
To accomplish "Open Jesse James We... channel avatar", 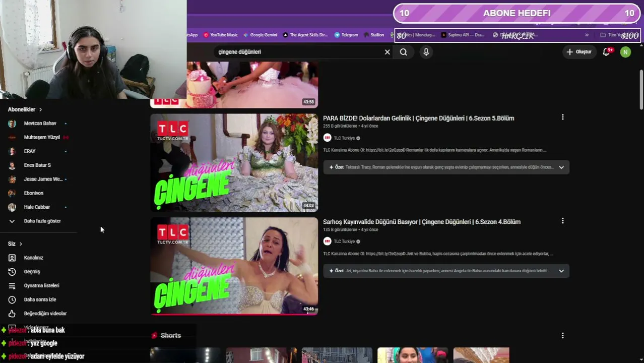I will [12, 179].
